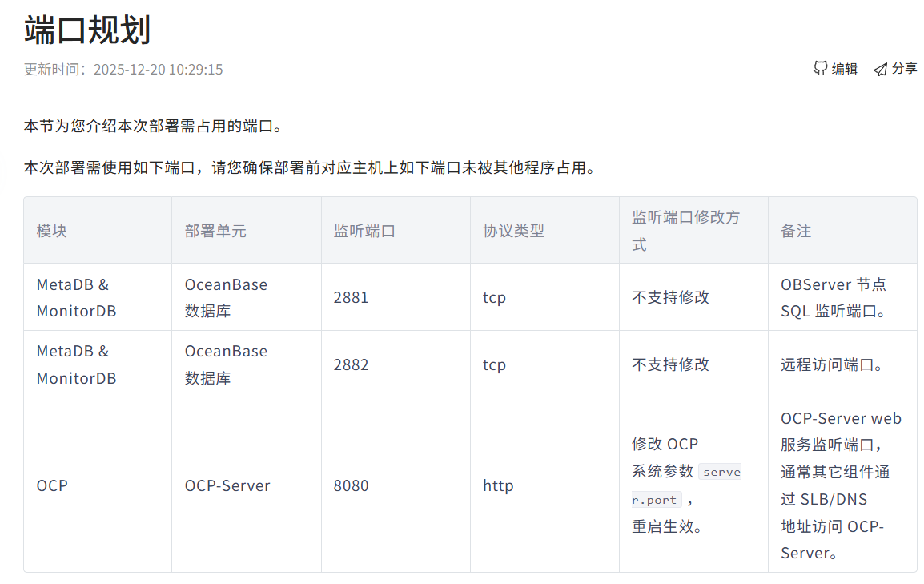The height and width of the screenshot is (584, 924).
Task: Open the 编辑 link text
Action: (844, 69)
